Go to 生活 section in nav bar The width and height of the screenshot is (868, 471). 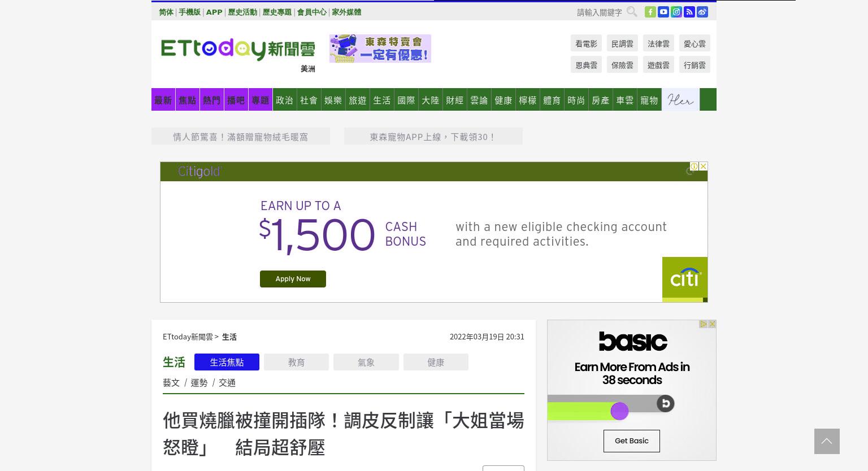tap(382, 100)
